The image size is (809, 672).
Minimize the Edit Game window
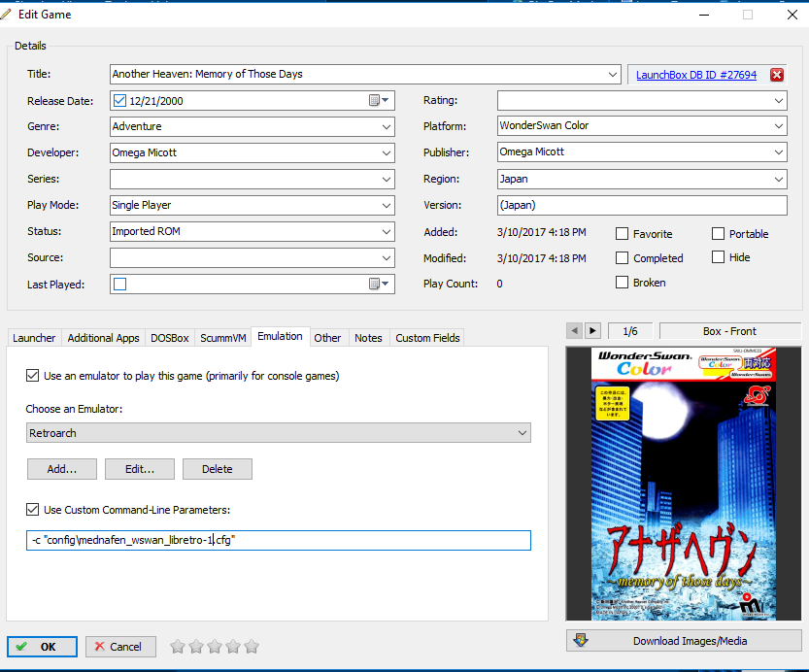pos(704,15)
